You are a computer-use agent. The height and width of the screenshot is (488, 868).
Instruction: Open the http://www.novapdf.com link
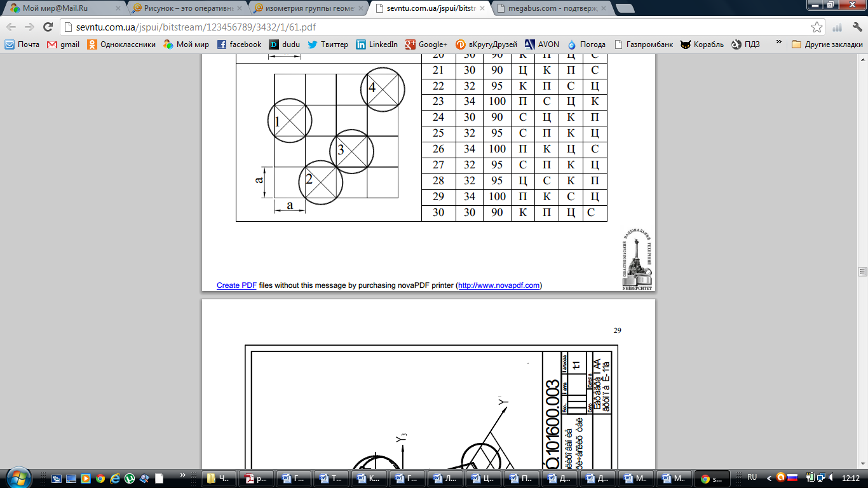pyautogui.click(x=499, y=285)
